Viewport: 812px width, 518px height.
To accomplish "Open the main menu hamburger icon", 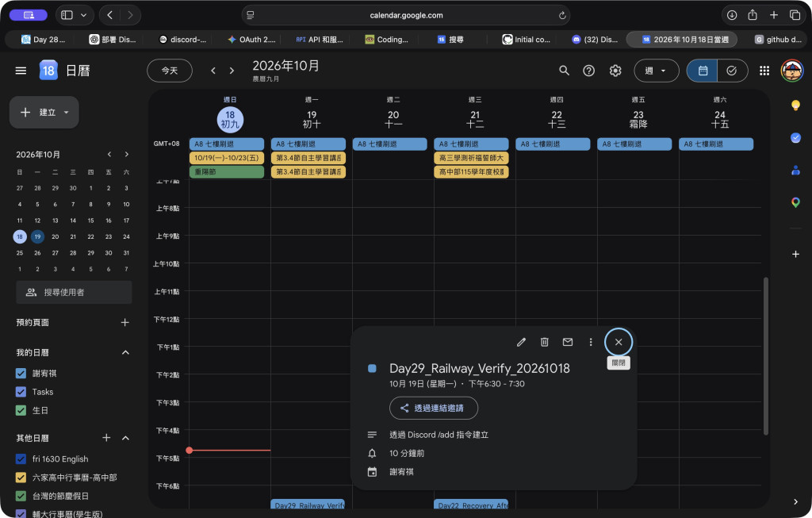I will 21,71.
